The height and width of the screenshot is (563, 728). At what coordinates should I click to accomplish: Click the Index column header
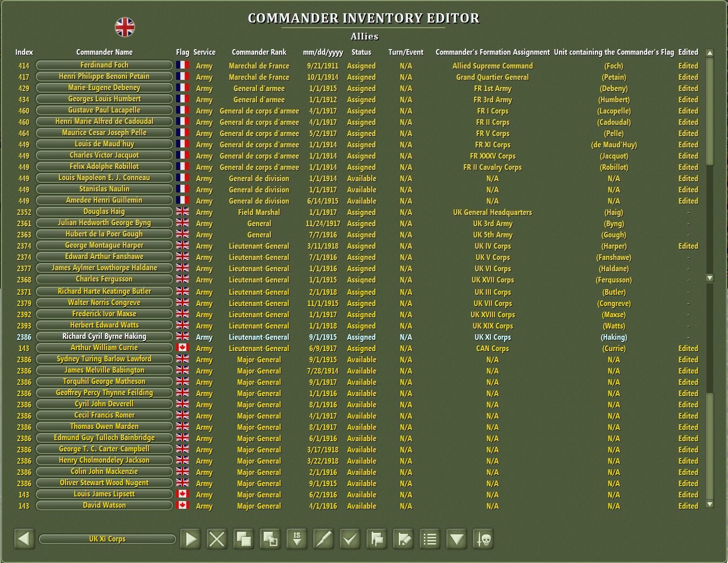pos(24,52)
